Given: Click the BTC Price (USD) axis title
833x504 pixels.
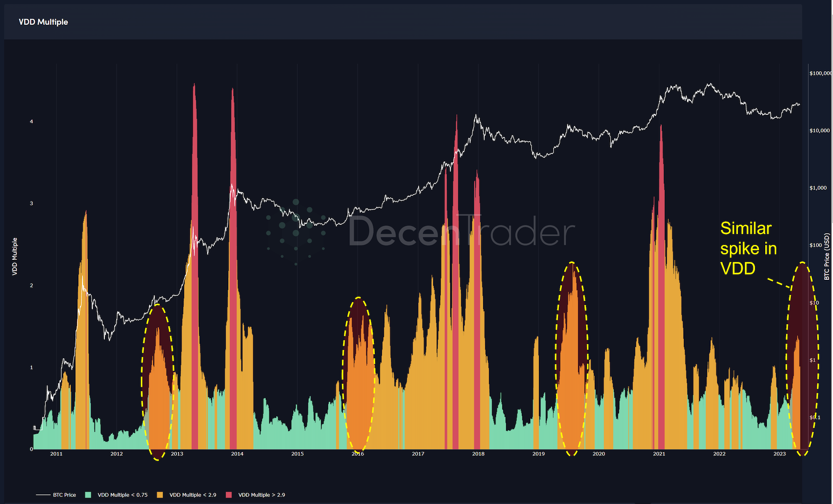Looking at the screenshot, I should tap(827, 256).
